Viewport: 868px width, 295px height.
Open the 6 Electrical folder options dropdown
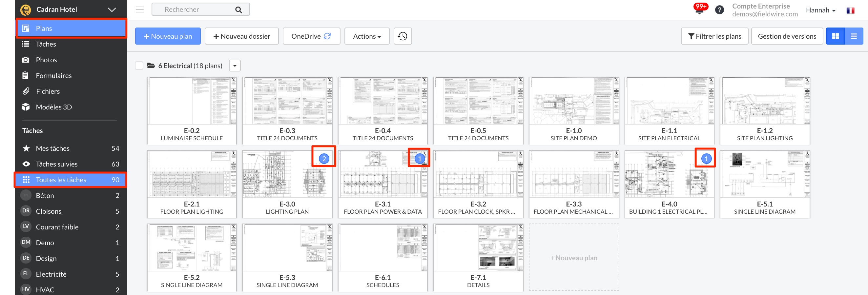(x=235, y=65)
